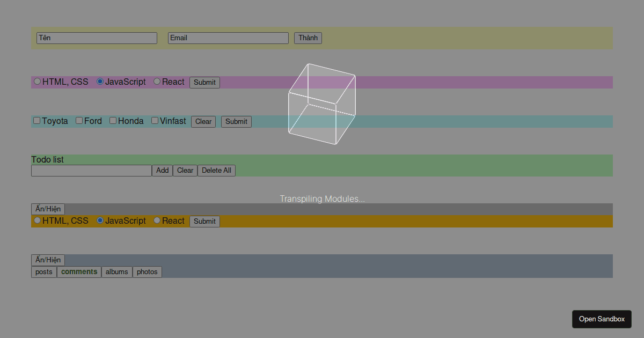Open the albums tab

[117, 272]
